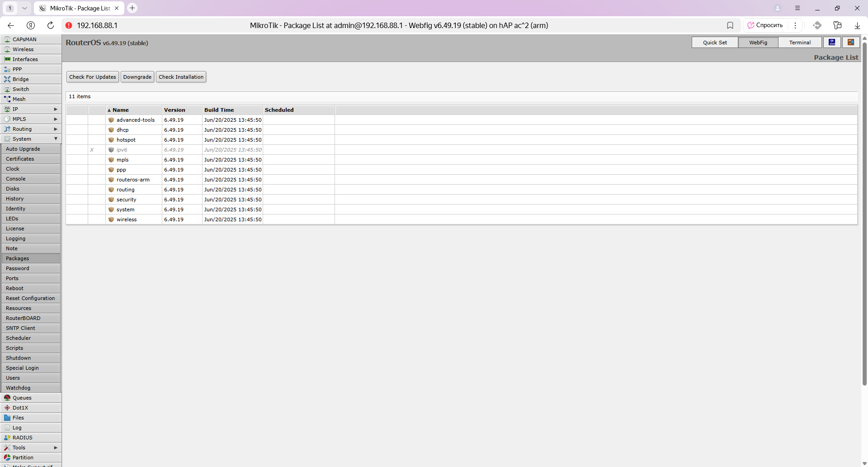868x467 pixels.
Task: Open the Reboot menu item
Action: pyautogui.click(x=31, y=288)
